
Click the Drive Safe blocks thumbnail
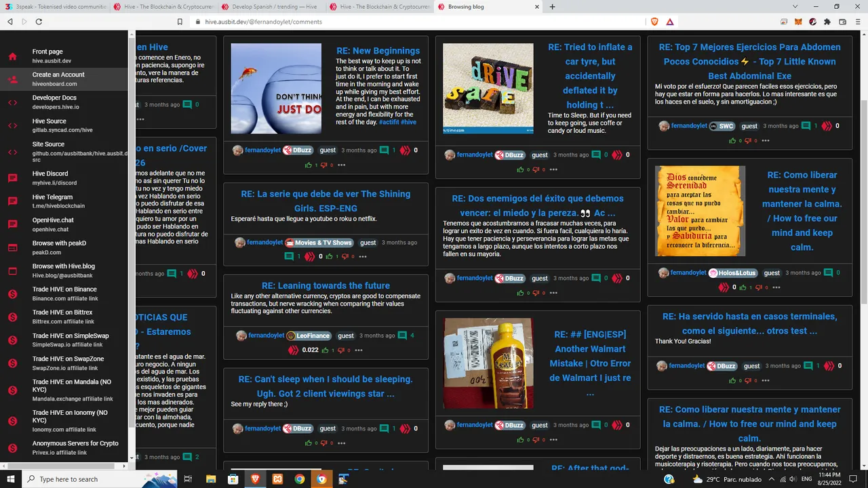(x=488, y=89)
